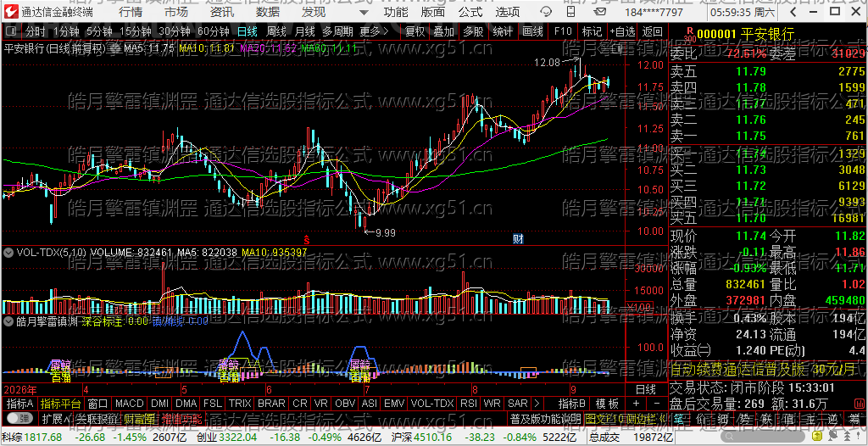The image size is (868, 446).
Task: Click the 财 marker on the price chart
Action: (x=518, y=239)
